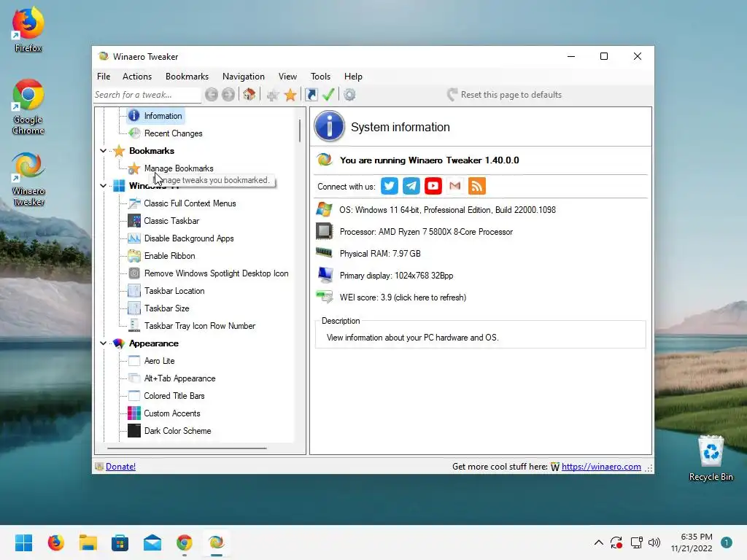
Task: Collapse the Bookmarks tree section
Action: (x=103, y=150)
